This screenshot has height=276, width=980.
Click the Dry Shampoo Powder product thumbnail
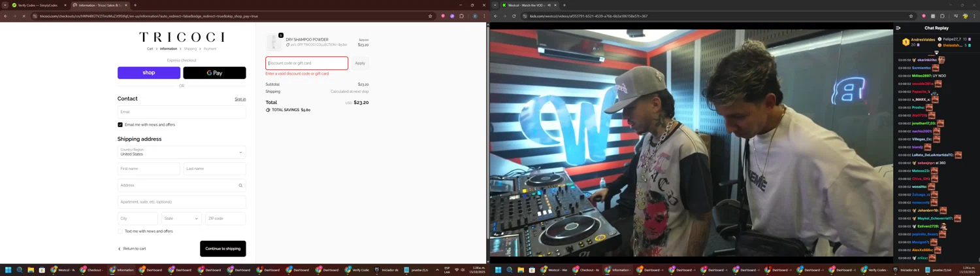(x=274, y=43)
